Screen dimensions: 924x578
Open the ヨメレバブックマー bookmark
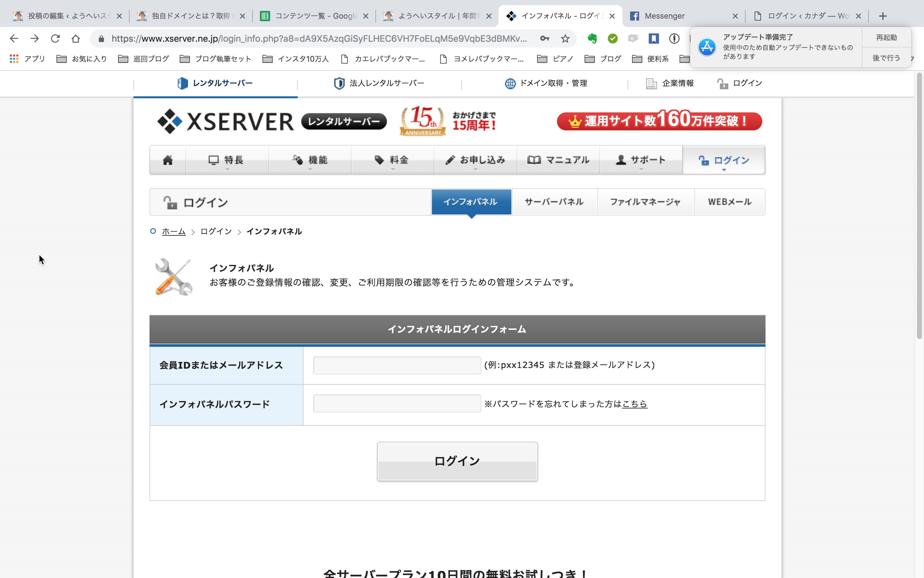tap(482, 58)
